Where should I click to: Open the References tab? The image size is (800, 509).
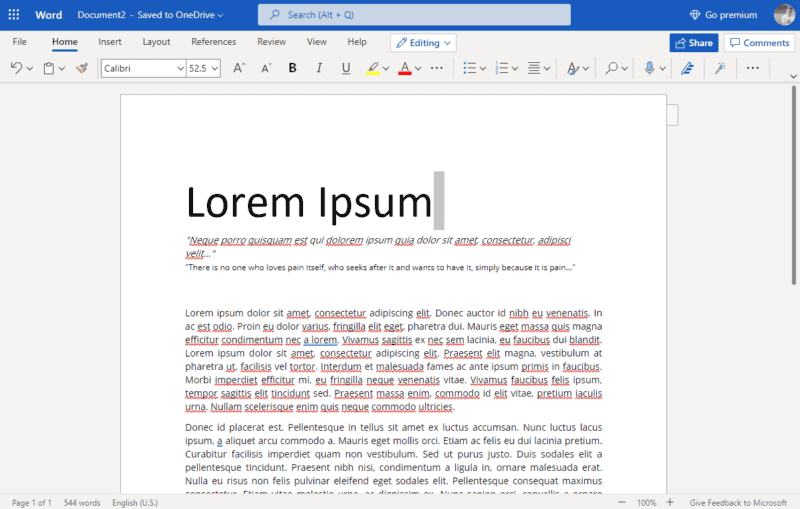[x=214, y=42]
